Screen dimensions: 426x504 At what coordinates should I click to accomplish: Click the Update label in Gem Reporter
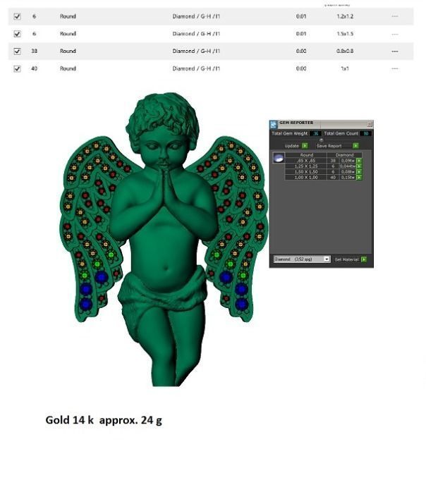pyautogui.click(x=291, y=146)
